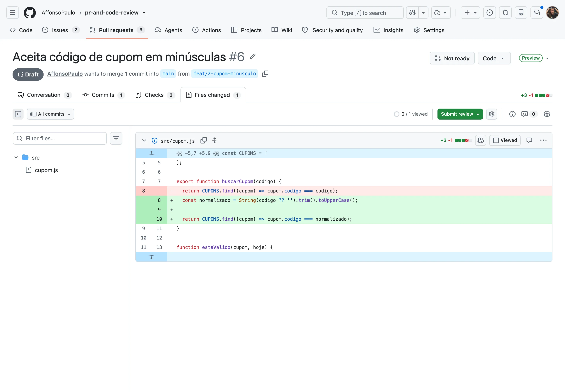Open the create new plus dropdown
565x392 pixels.
coord(470,13)
